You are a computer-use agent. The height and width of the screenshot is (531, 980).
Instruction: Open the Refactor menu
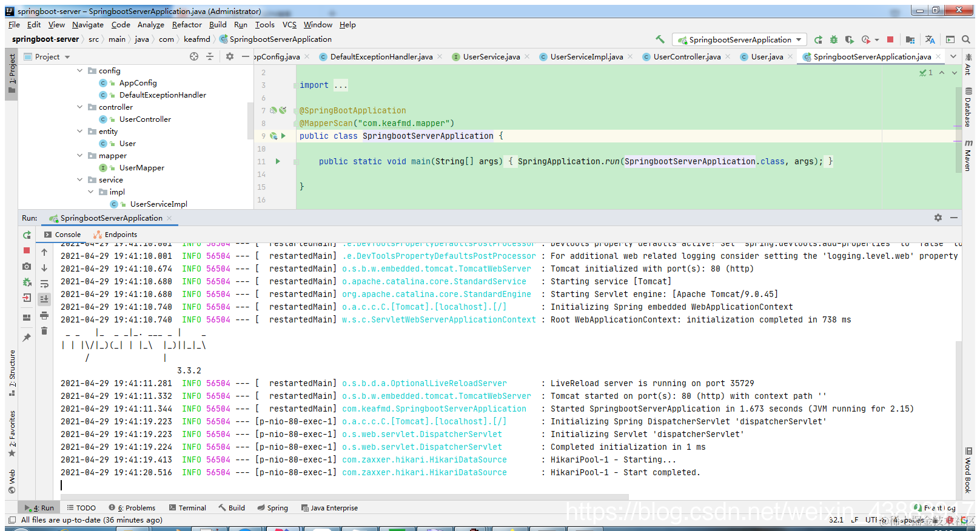[187, 25]
